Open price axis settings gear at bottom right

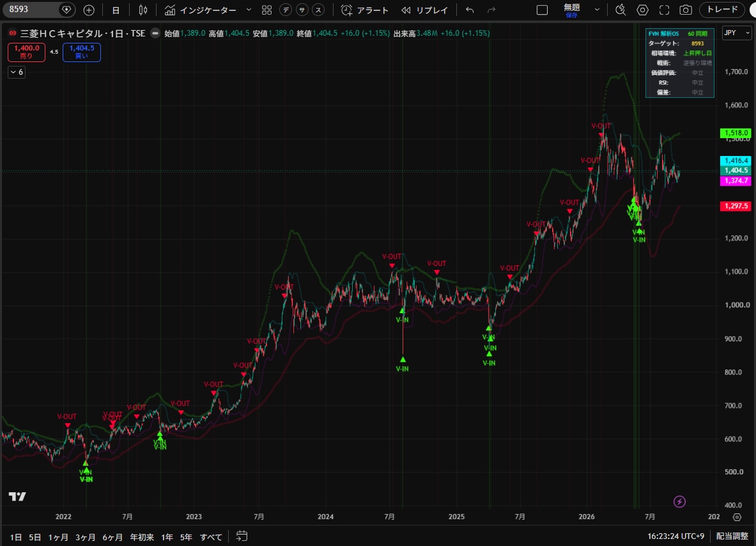(x=737, y=517)
